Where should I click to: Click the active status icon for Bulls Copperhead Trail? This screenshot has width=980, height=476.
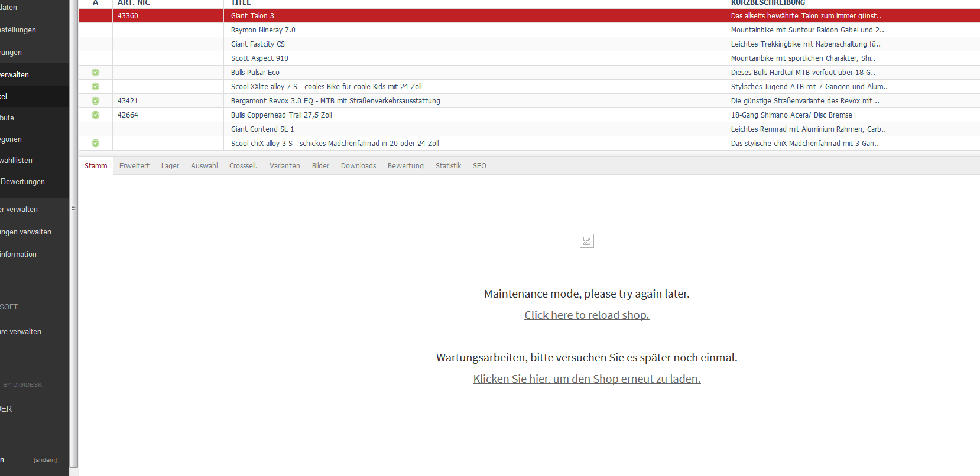click(x=95, y=115)
